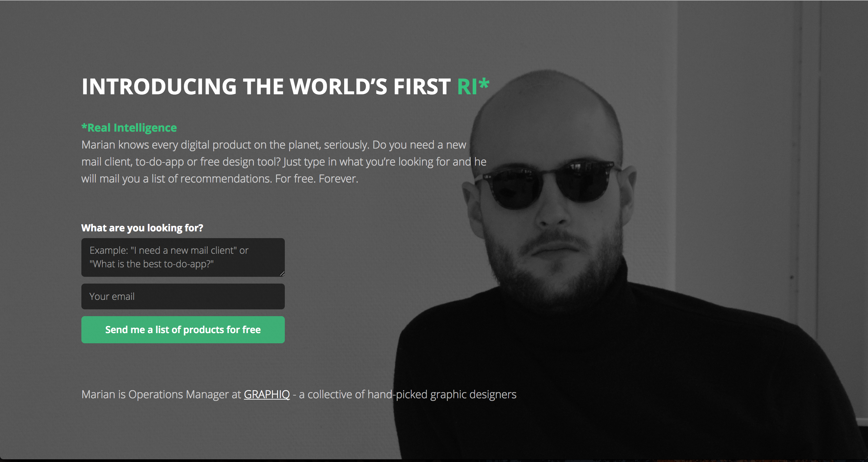Submit with "Send me a list of products for free"

(183, 330)
